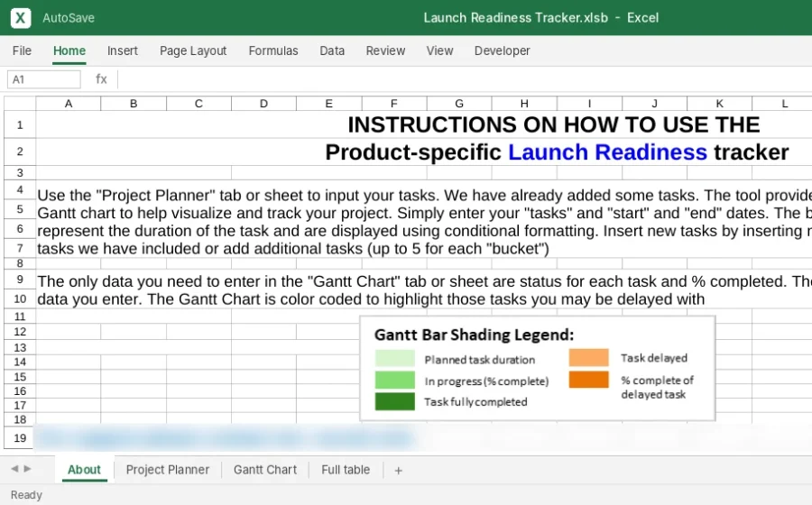
Task: Select column D header
Action: pos(264,104)
